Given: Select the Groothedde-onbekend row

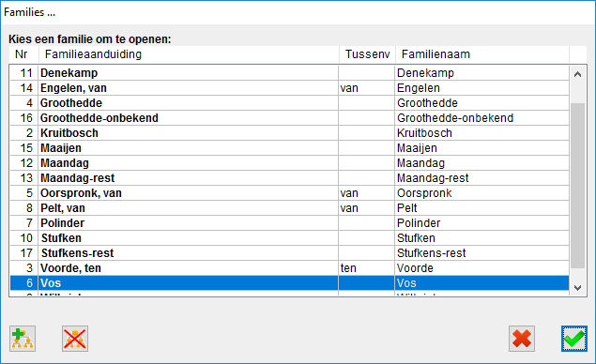Looking at the screenshot, I should click(289, 118).
